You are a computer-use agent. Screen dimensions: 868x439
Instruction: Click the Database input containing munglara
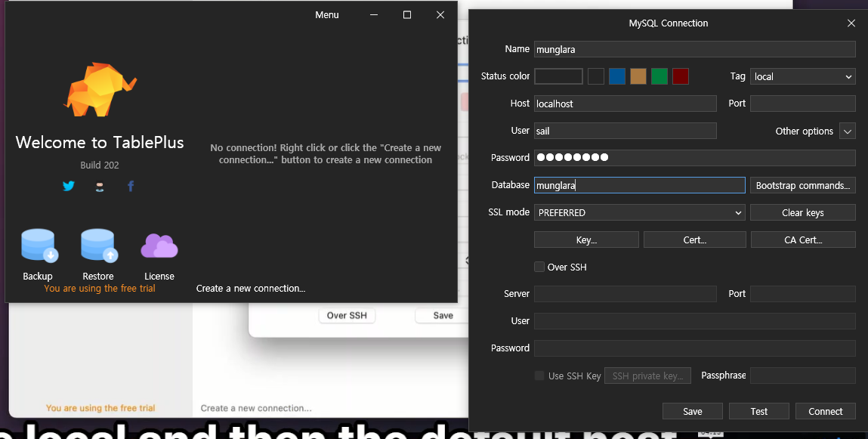(x=639, y=185)
